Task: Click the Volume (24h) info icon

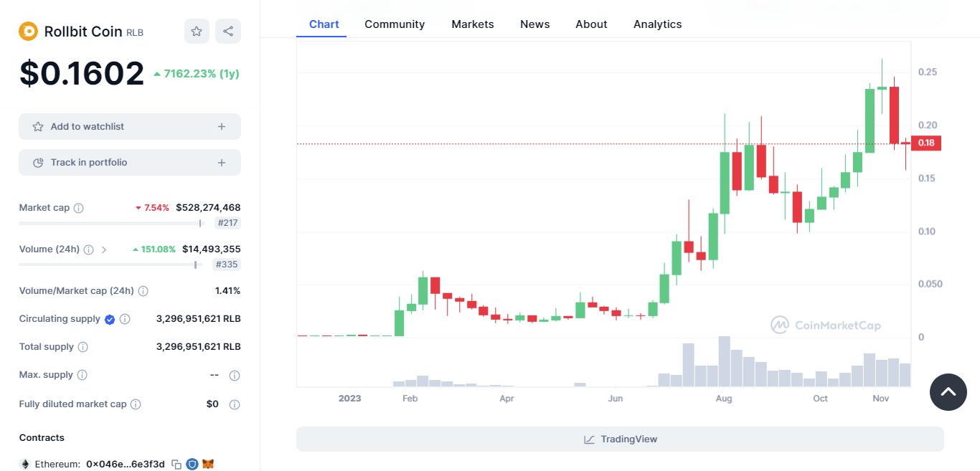Action: (89, 249)
